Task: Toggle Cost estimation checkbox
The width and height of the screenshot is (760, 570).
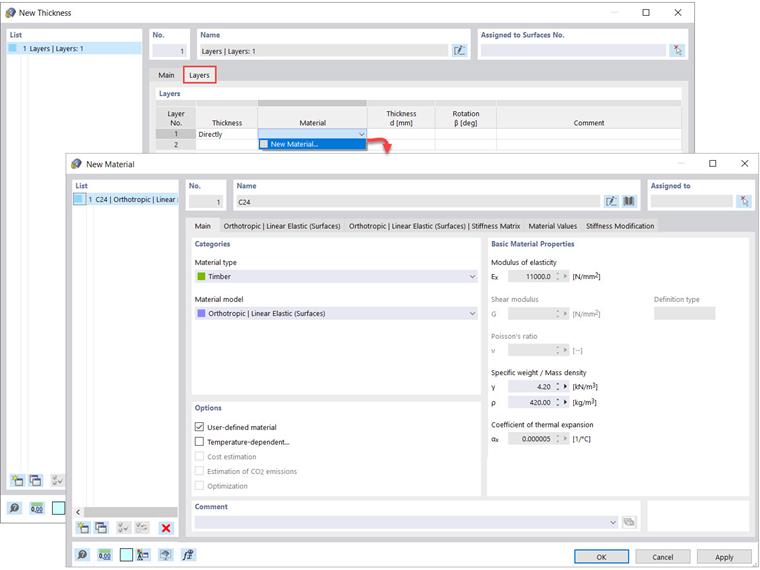Action: pyautogui.click(x=199, y=456)
